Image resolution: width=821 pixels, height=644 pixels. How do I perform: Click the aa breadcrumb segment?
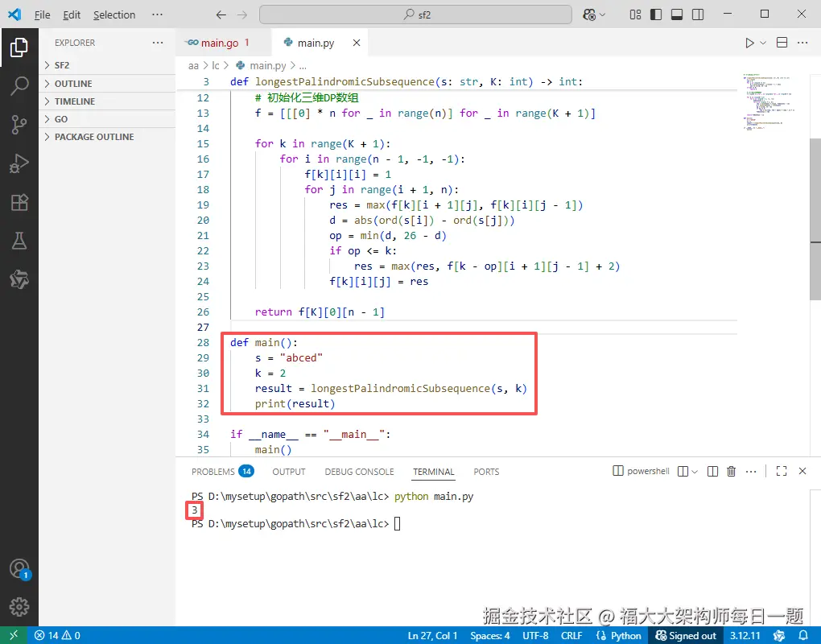pos(193,66)
